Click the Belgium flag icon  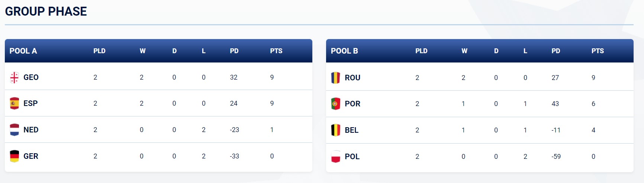[x=335, y=130]
